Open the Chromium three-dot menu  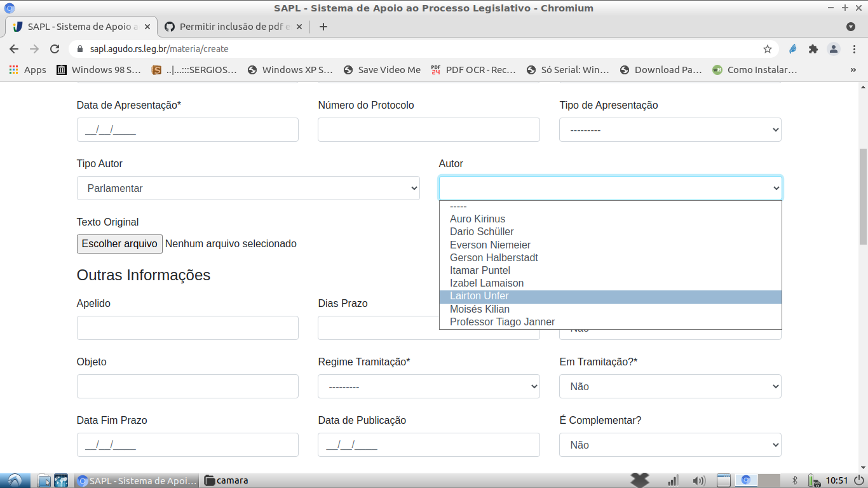point(854,49)
